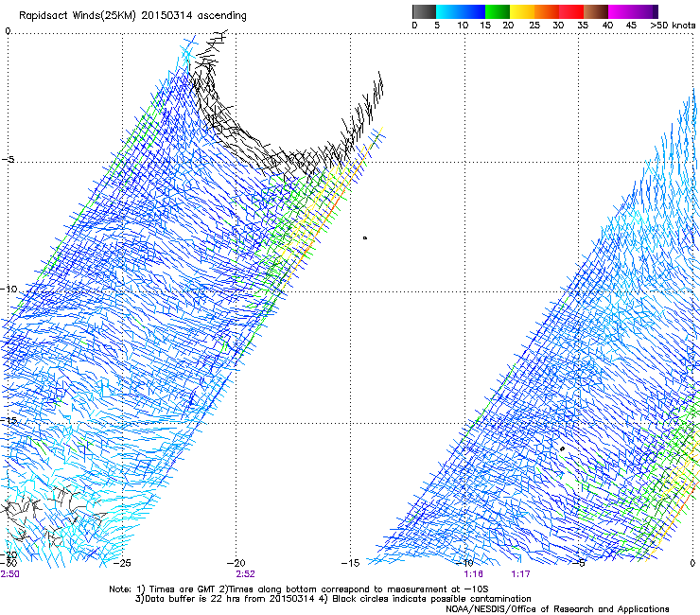Click the '-10' latitude label on left axis
The height and width of the screenshot is (615, 700).
click(9, 289)
